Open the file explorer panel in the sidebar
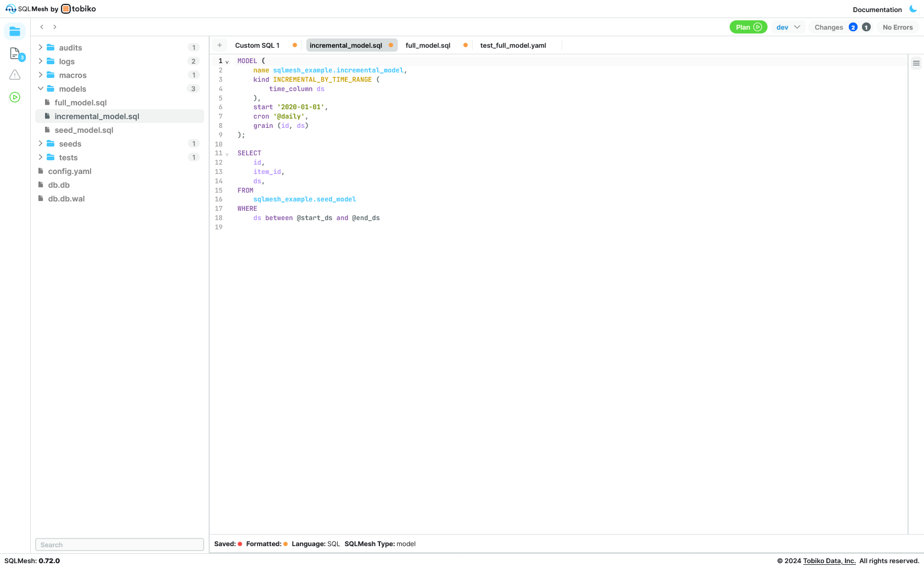The width and height of the screenshot is (924, 567). [x=15, y=31]
